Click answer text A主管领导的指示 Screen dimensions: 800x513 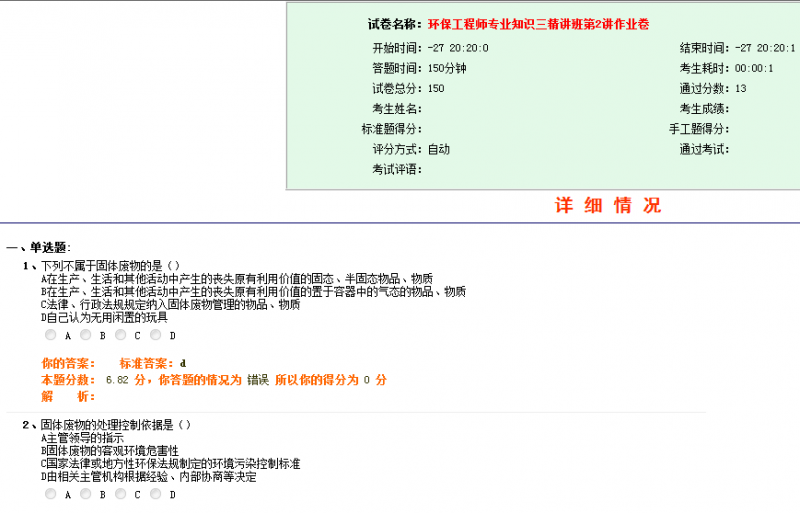click(x=82, y=438)
